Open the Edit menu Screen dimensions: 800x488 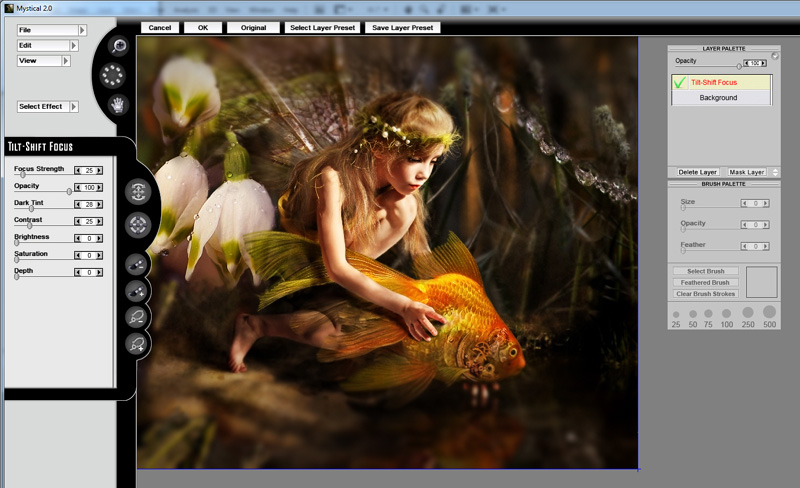[43, 46]
